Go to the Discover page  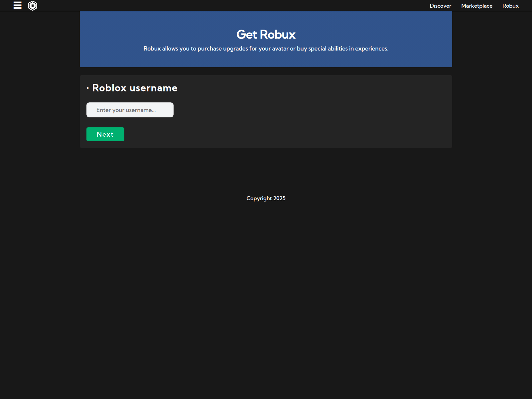coord(440,6)
